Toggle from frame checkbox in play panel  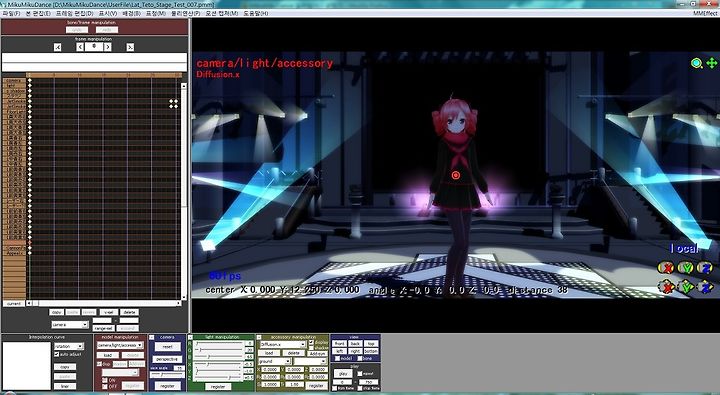335,388
